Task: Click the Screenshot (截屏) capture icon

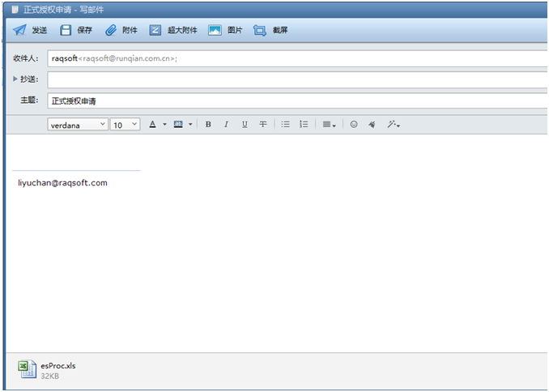Action: pyautogui.click(x=259, y=30)
